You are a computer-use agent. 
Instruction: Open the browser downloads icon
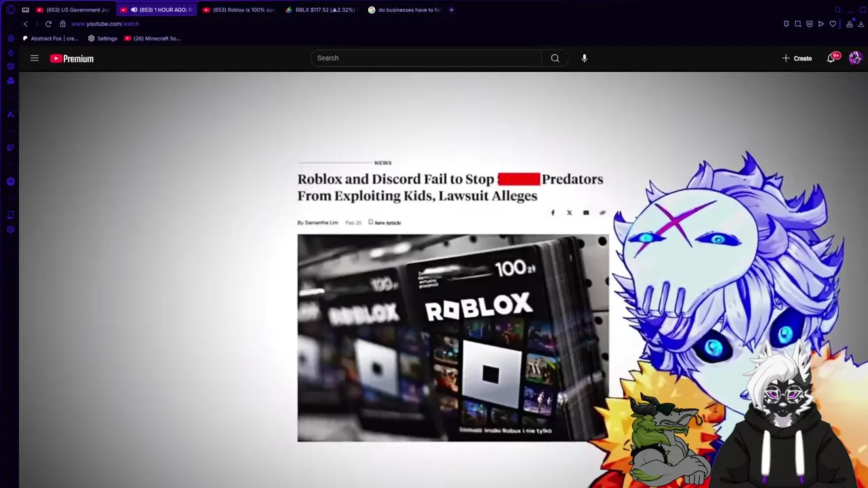pyautogui.click(x=861, y=24)
